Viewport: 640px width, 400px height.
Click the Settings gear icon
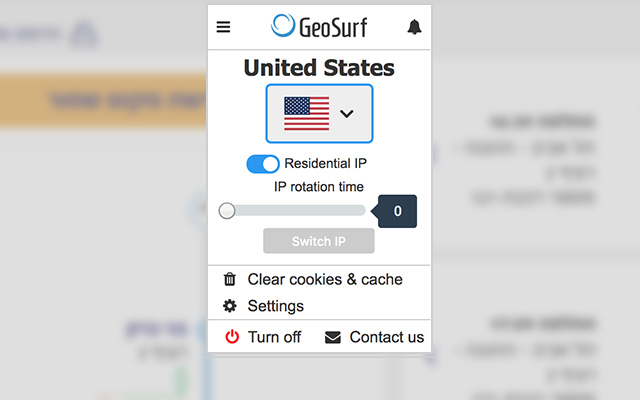coord(230,306)
